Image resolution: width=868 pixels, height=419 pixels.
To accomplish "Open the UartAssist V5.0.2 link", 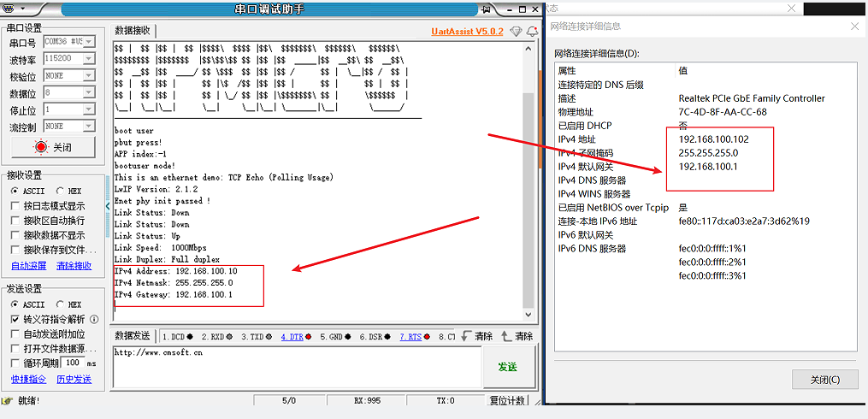I will (467, 32).
